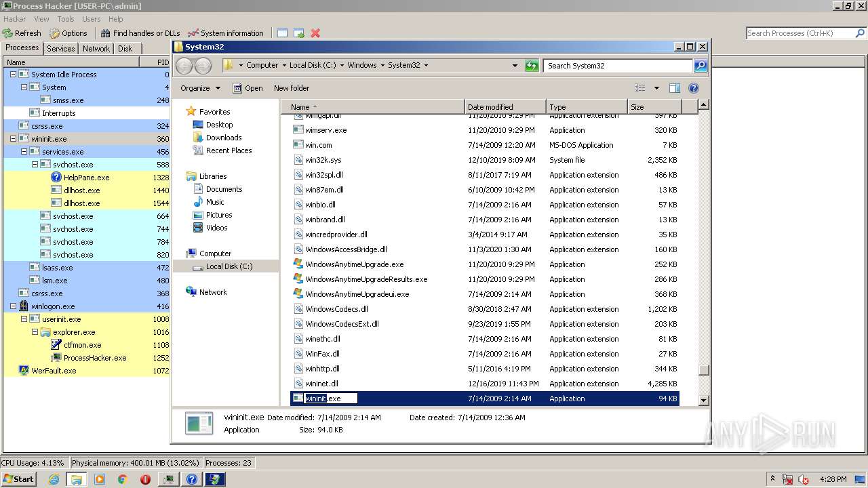Image resolution: width=868 pixels, height=488 pixels.
Task: Click the Explorer help question mark icon
Action: tap(694, 88)
